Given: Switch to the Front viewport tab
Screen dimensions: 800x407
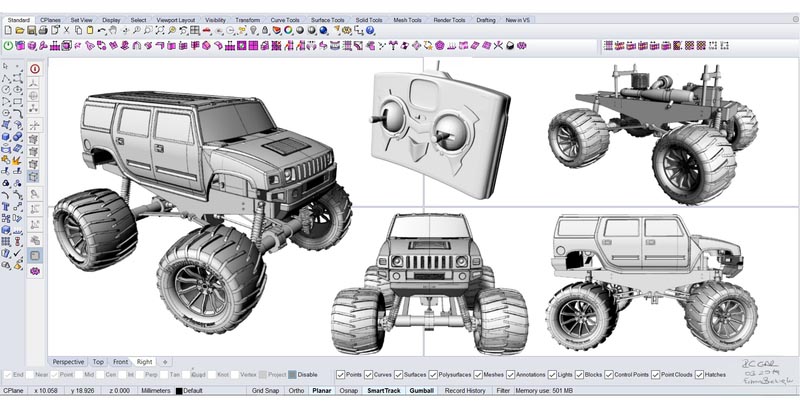Looking at the screenshot, I should 120,362.
